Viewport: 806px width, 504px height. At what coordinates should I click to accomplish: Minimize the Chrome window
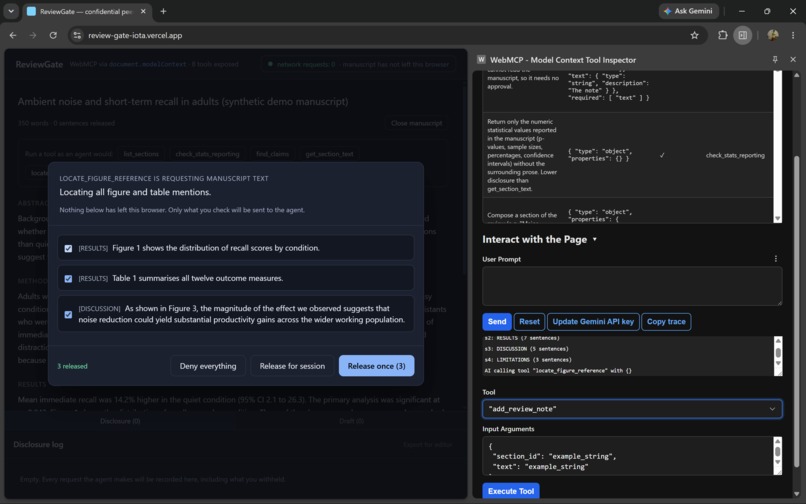pyautogui.click(x=742, y=11)
